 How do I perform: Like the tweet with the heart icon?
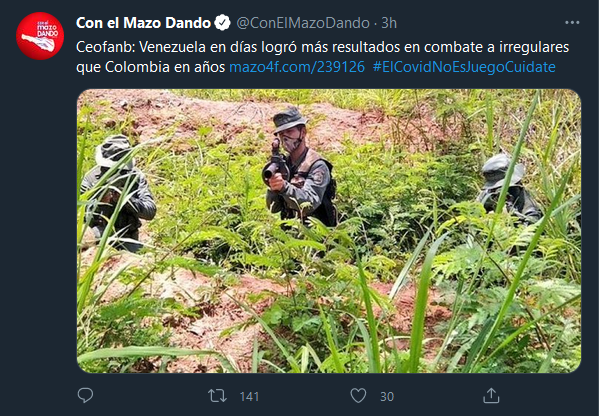(358, 396)
